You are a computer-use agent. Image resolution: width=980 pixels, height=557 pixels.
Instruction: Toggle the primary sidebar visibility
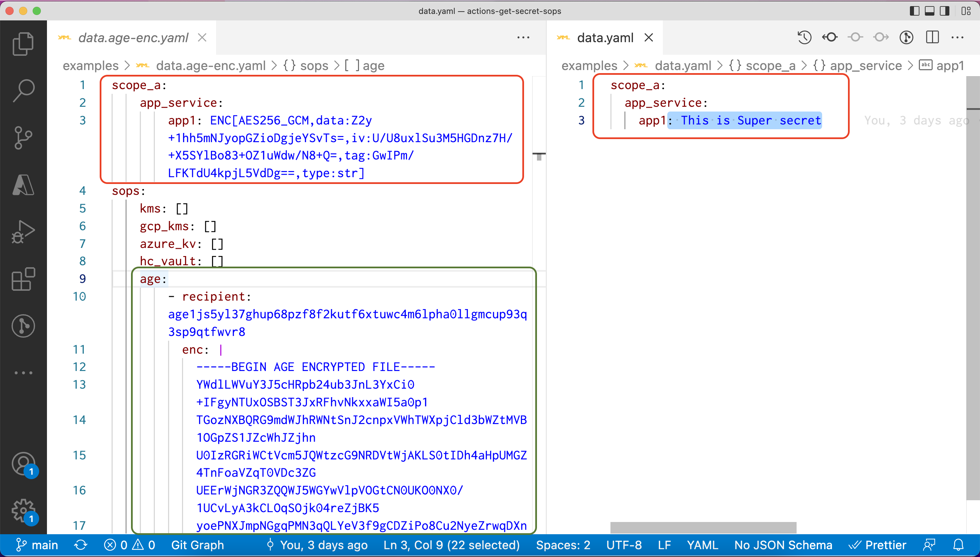pos(915,11)
